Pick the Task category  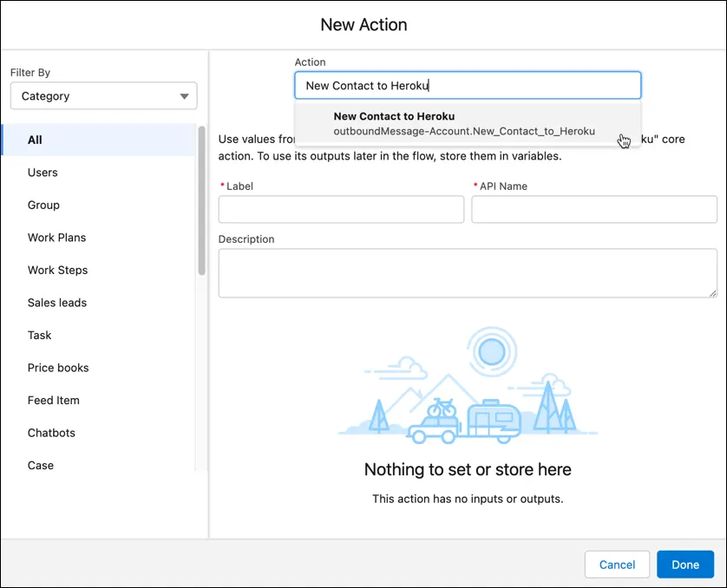99,335
